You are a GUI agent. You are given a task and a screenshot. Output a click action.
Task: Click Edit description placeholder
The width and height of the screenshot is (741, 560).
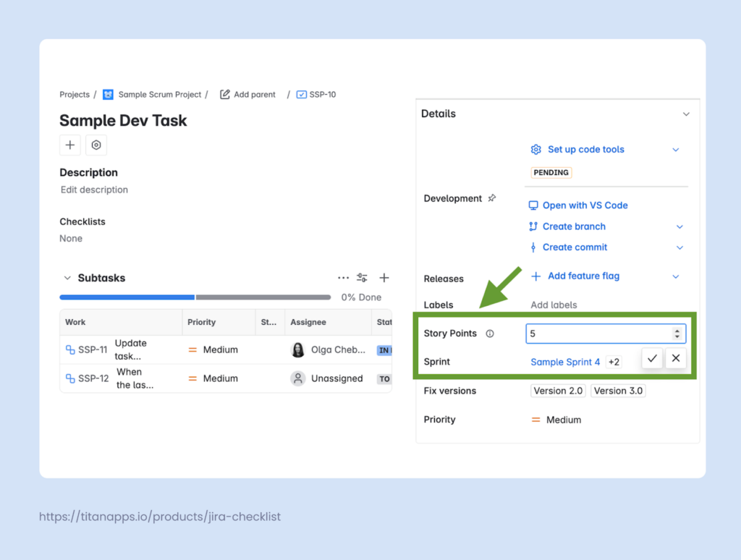coord(94,190)
